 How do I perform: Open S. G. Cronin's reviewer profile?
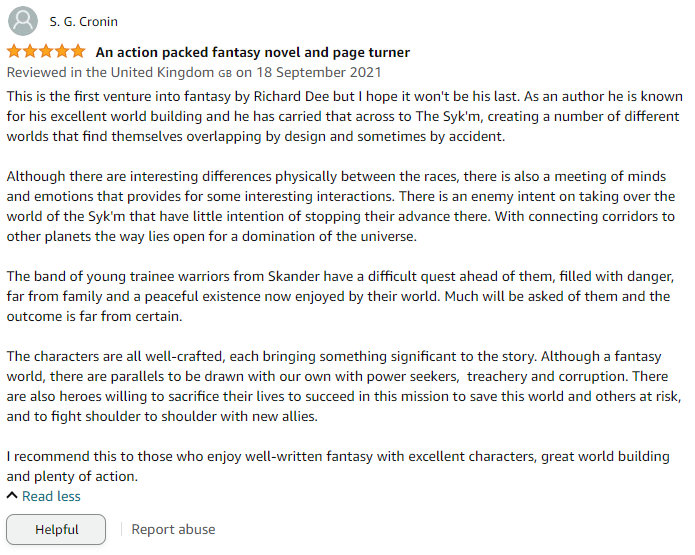pos(83,22)
